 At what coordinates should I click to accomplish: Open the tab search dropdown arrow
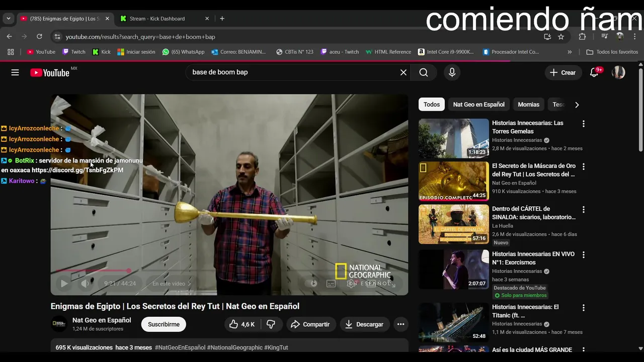pos(8,19)
